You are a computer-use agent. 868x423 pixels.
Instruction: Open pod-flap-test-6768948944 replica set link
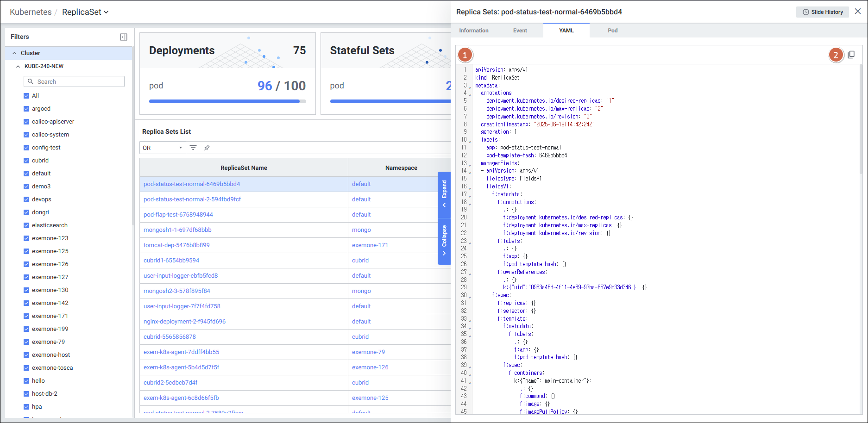(178, 215)
